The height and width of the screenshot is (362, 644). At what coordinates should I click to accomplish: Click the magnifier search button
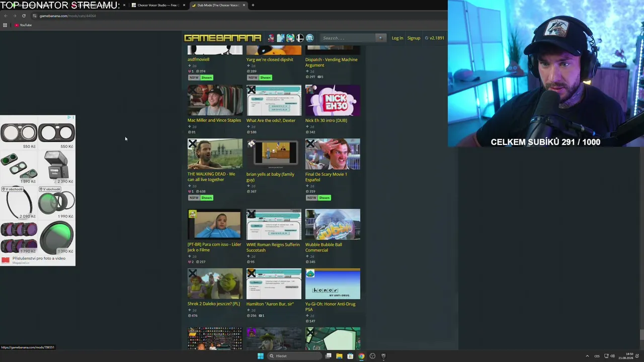pos(381,38)
